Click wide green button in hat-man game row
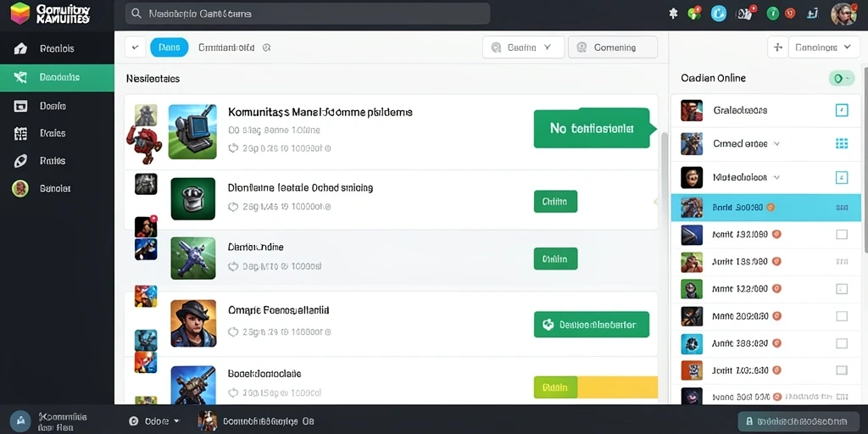868x434 pixels. pos(591,325)
